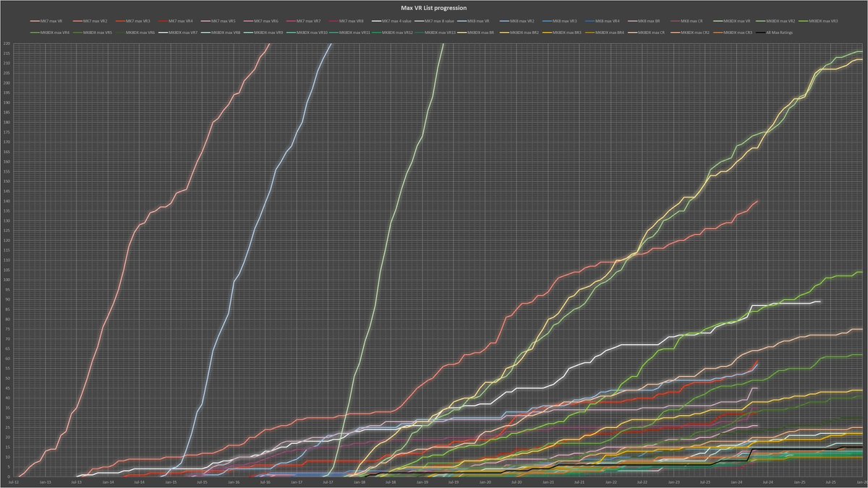The width and height of the screenshot is (868, 488).
Task: Select the 'MK8DX max VR3' legend entry
Action: [x=818, y=21]
